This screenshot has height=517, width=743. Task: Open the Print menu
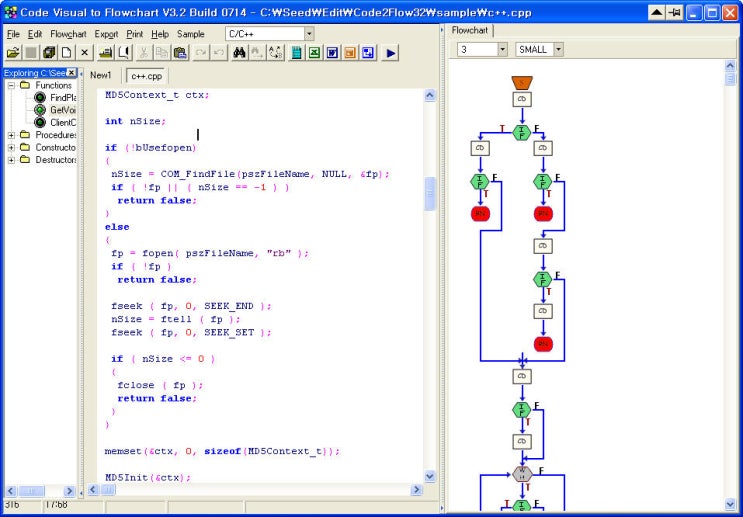coord(135,34)
